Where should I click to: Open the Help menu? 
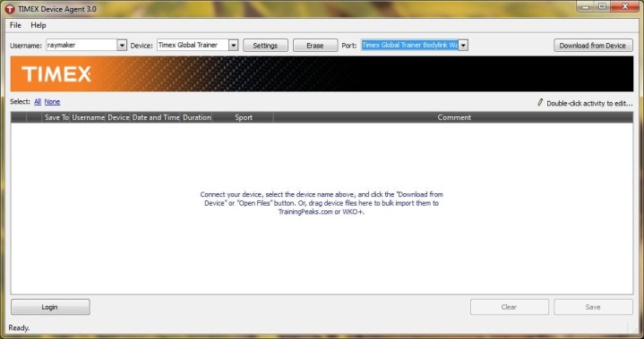[39, 25]
